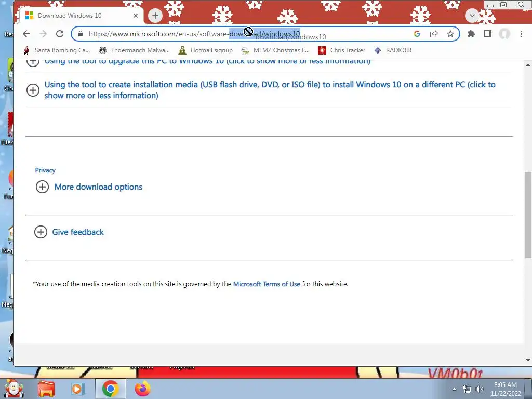
Task: Open 'Using the tool to create installation media' link
Action: (x=270, y=90)
